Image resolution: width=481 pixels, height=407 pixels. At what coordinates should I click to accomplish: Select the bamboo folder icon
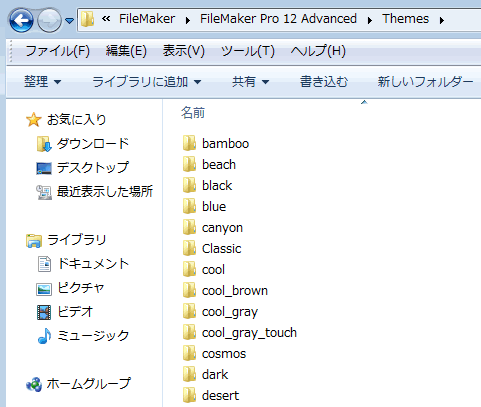(189, 143)
